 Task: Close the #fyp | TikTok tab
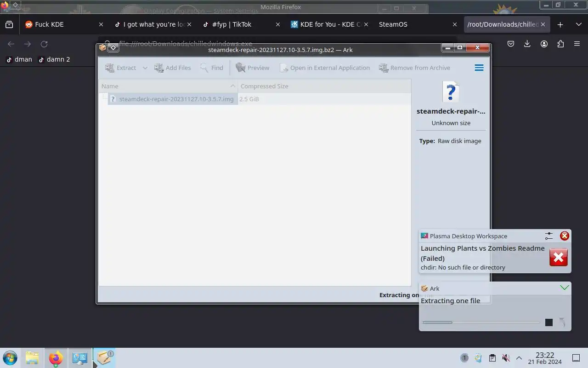277,24
